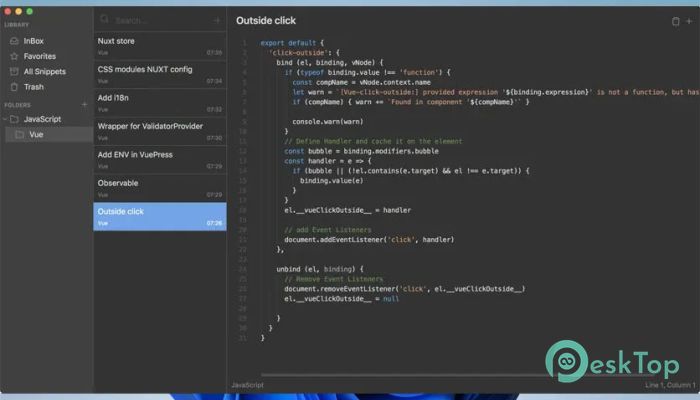Open CSS modules NUXT config snippet
The image size is (700, 400).
tap(160, 75)
